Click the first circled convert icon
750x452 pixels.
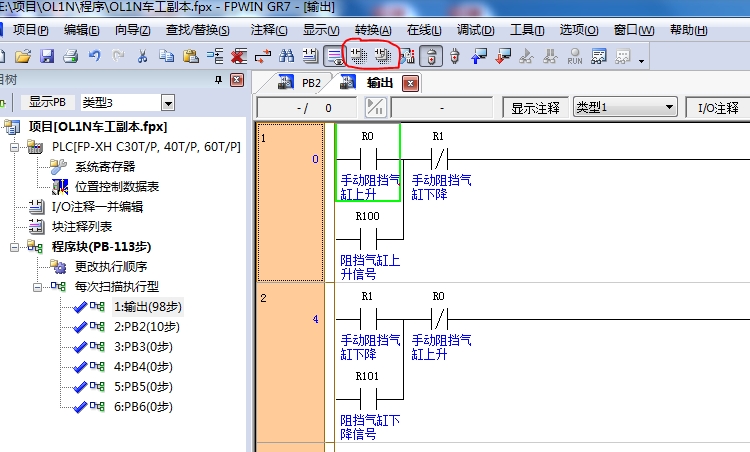pos(358,56)
